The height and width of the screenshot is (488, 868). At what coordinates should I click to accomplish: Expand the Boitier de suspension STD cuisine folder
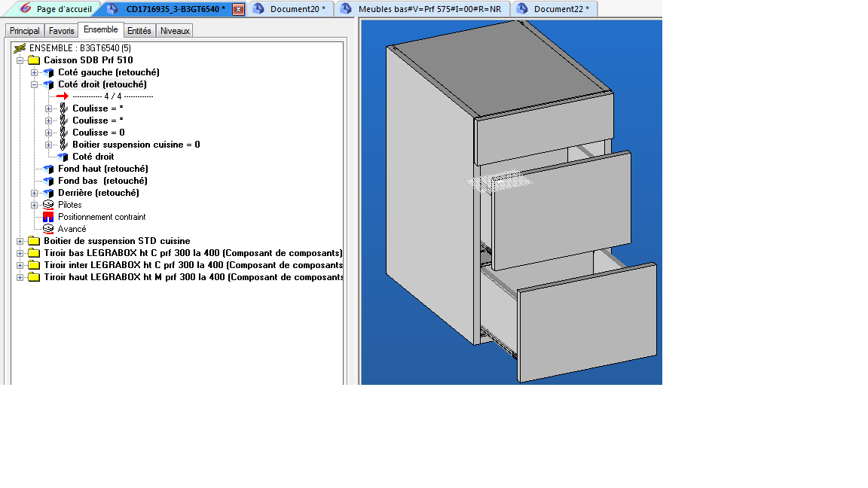tap(20, 241)
